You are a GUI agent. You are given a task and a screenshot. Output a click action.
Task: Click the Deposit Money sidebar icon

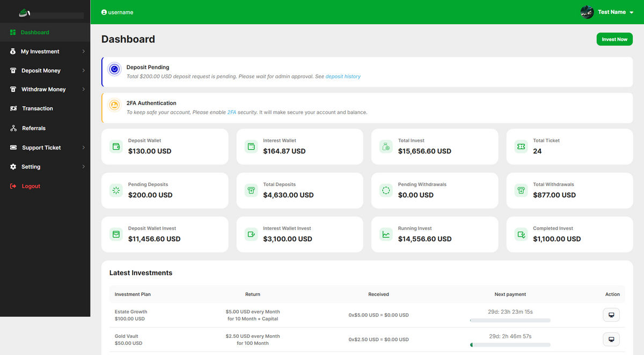coord(13,70)
